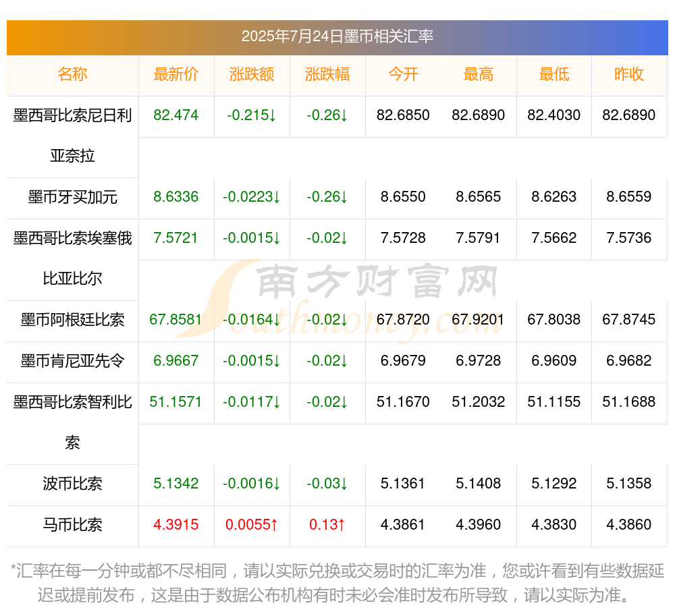Click change amount -0.215↓
Screen dimensions: 675x616
click(251, 115)
